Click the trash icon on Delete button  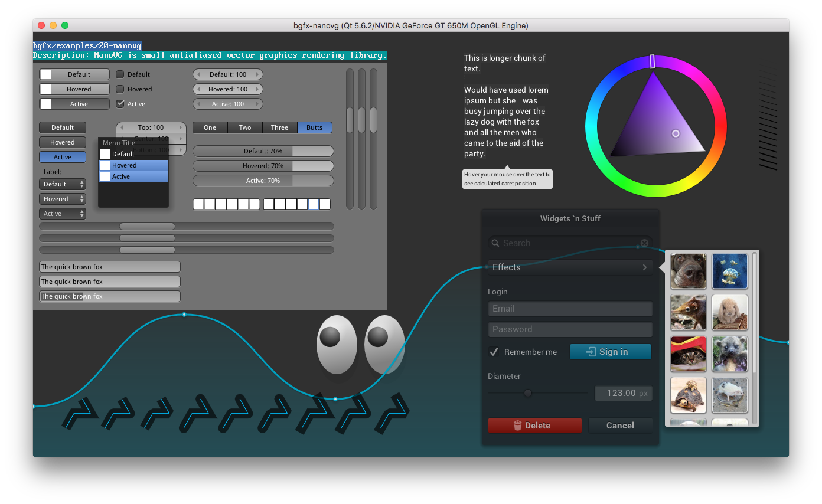(x=517, y=426)
